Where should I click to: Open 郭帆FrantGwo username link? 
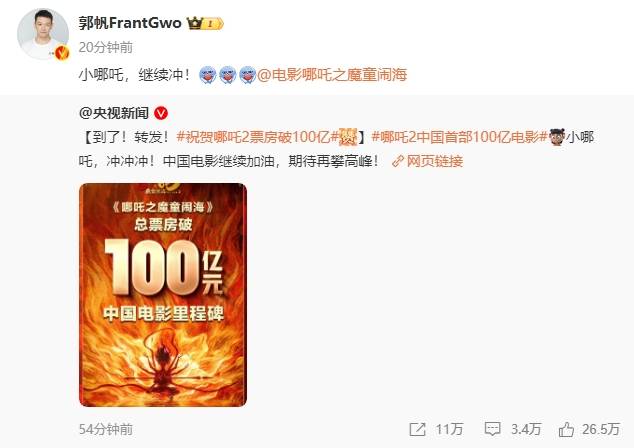click(x=130, y=23)
